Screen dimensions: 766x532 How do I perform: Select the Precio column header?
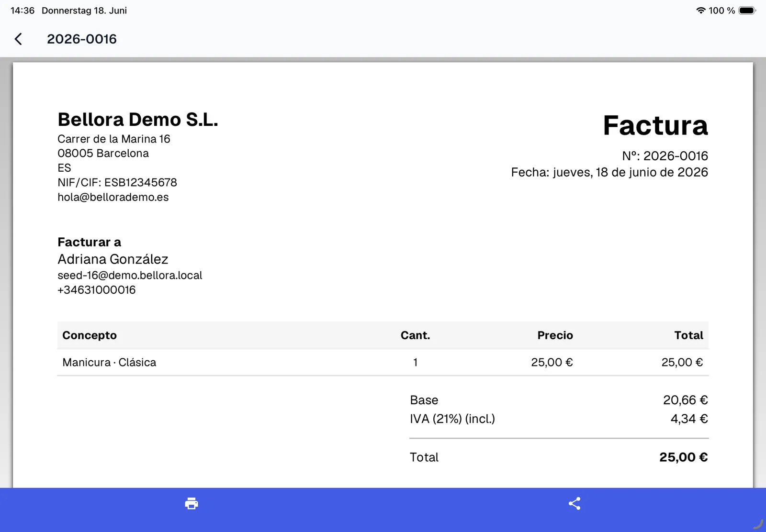click(x=555, y=335)
